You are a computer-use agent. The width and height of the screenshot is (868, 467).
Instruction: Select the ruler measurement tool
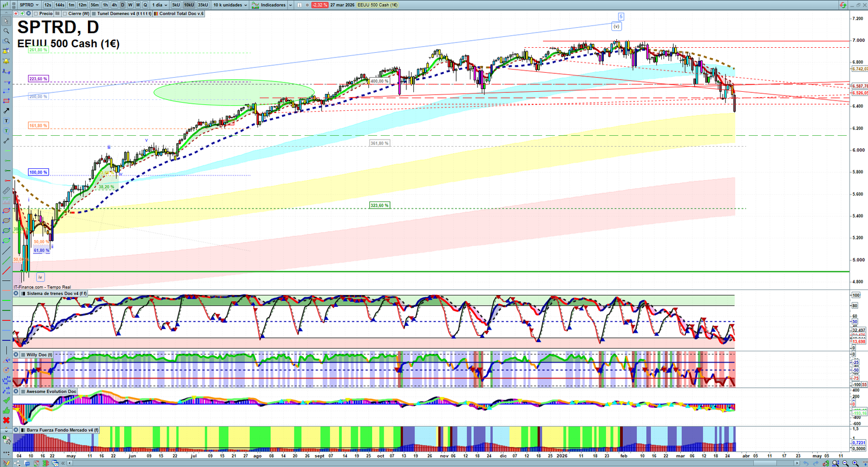tap(6, 191)
